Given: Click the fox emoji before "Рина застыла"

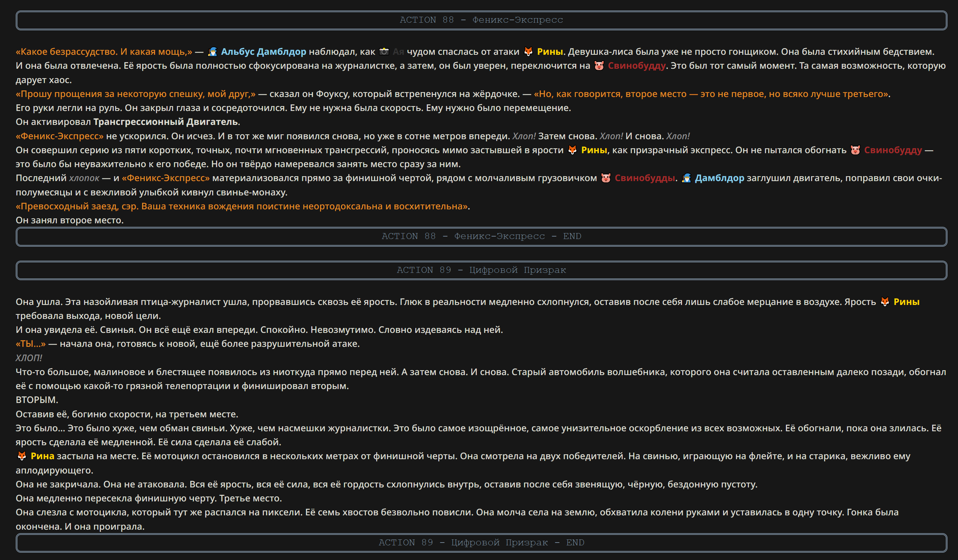Looking at the screenshot, I should [22, 456].
